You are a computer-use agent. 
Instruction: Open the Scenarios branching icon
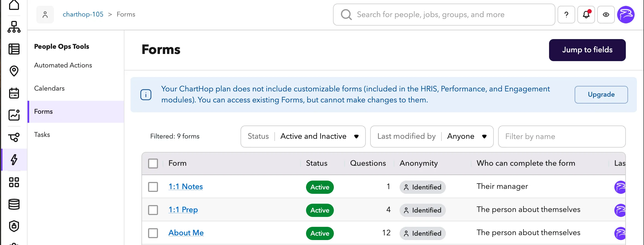click(x=14, y=137)
